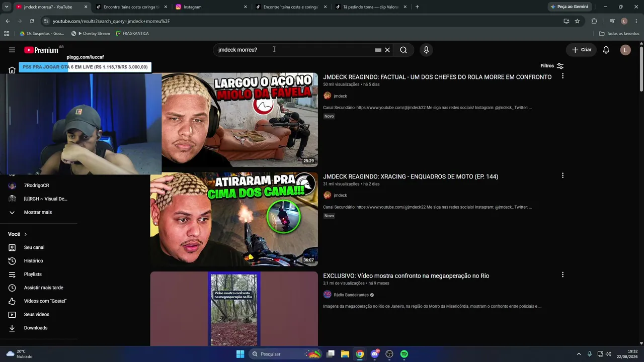Show hidden system tray icons
The width and height of the screenshot is (644, 362).
(x=579, y=354)
